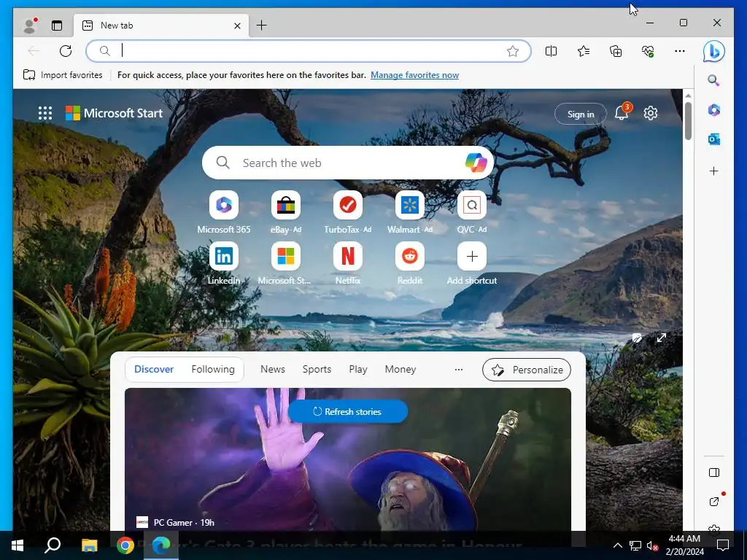Open the PC Gamer story image

(348, 459)
